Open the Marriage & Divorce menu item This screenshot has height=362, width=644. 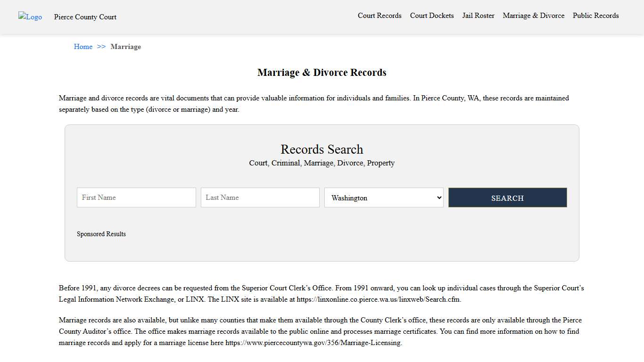[533, 16]
